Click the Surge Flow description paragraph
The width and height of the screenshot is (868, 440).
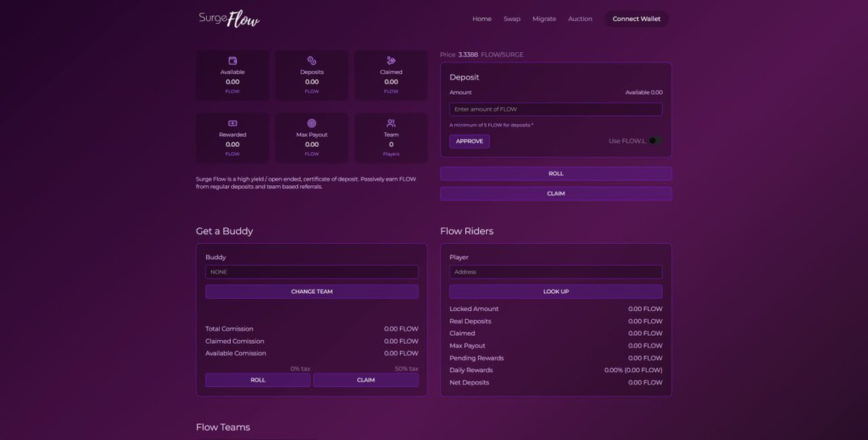(306, 182)
